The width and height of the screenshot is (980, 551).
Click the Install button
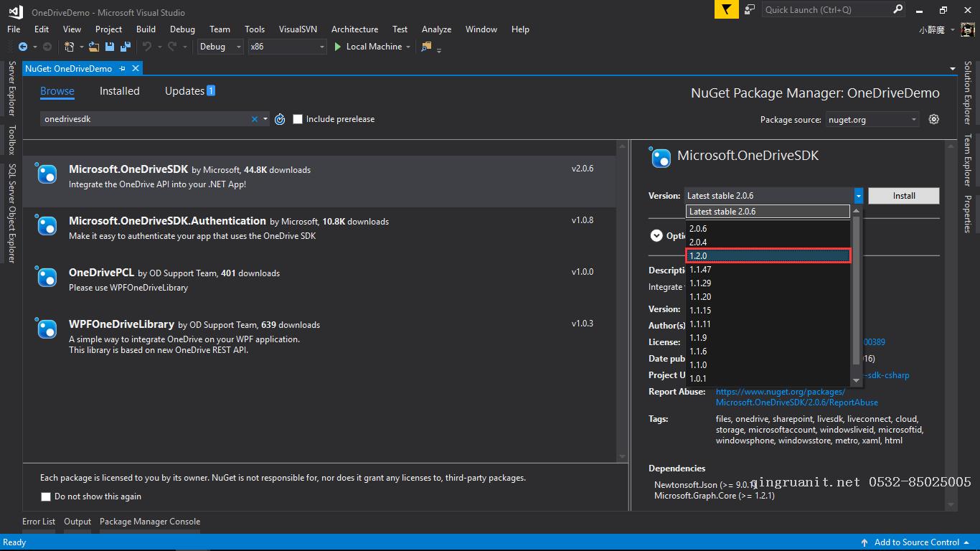(x=904, y=196)
